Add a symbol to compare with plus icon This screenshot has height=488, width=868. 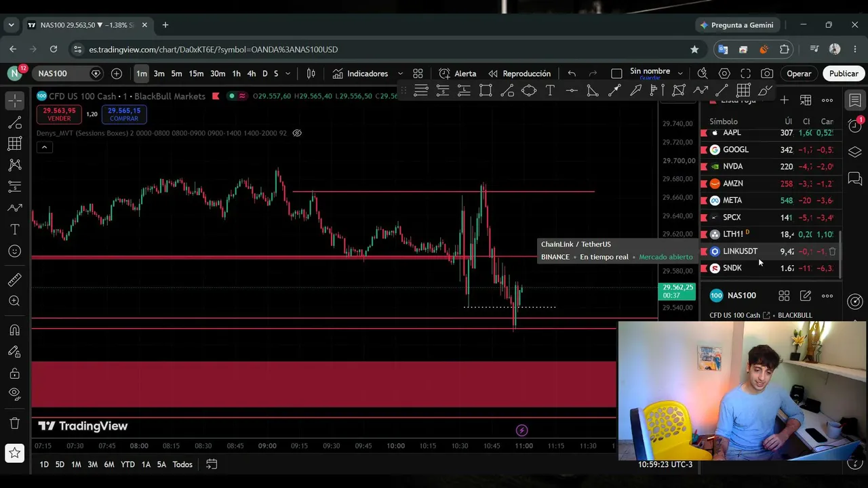(x=117, y=73)
